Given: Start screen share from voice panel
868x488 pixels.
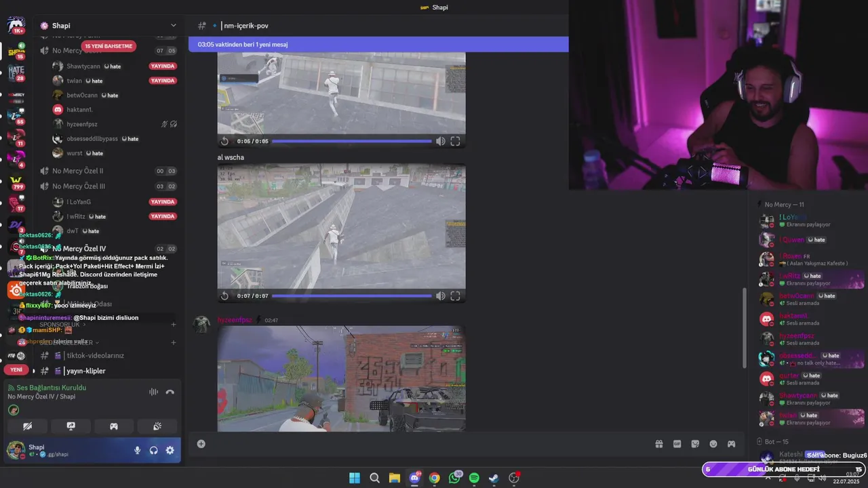Looking at the screenshot, I should [71, 426].
